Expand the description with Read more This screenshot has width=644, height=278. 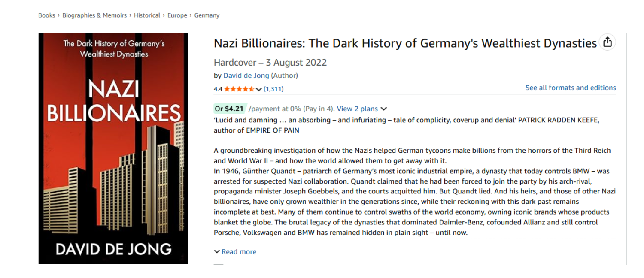coord(235,252)
